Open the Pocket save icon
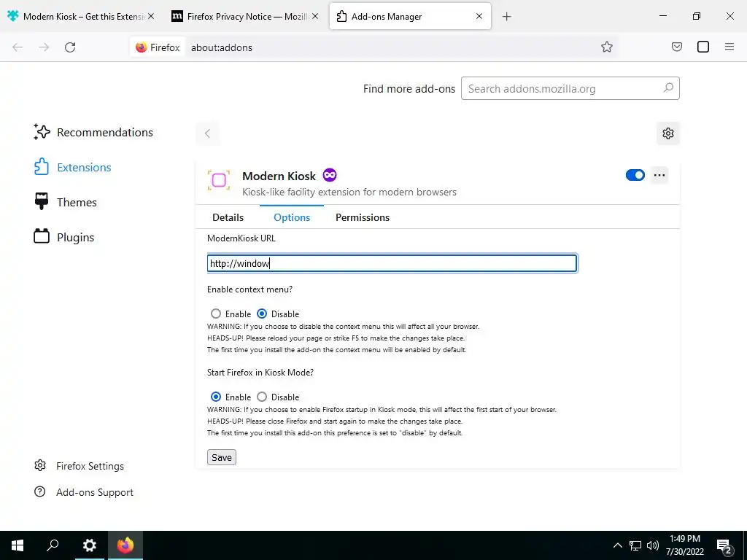 [677, 47]
